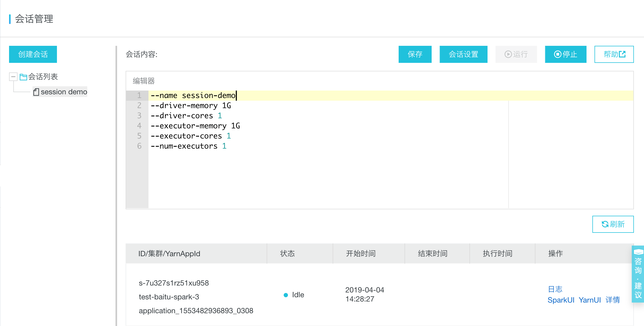Click session ID s-7u327s1rz51xu958

tap(174, 283)
